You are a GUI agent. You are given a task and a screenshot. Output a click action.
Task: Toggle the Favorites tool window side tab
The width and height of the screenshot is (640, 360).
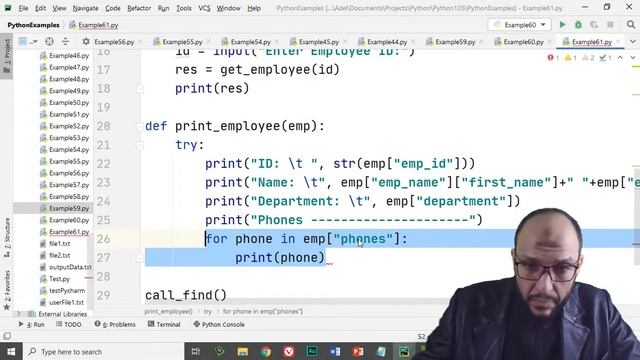tap(7, 290)
